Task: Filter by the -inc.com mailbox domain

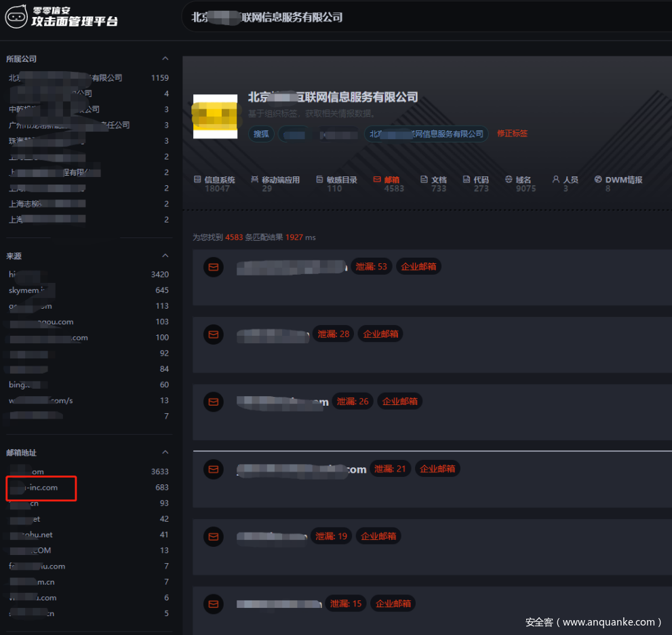Action: [x=42, y=488]
